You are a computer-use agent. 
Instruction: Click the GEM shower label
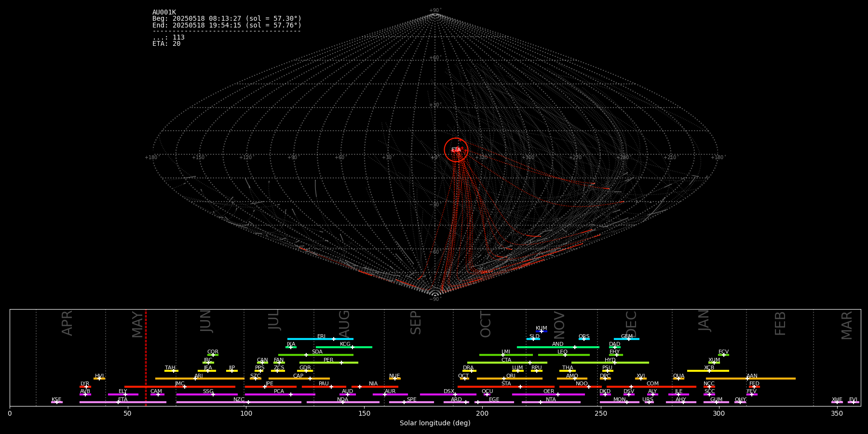[x=626, y=336]
